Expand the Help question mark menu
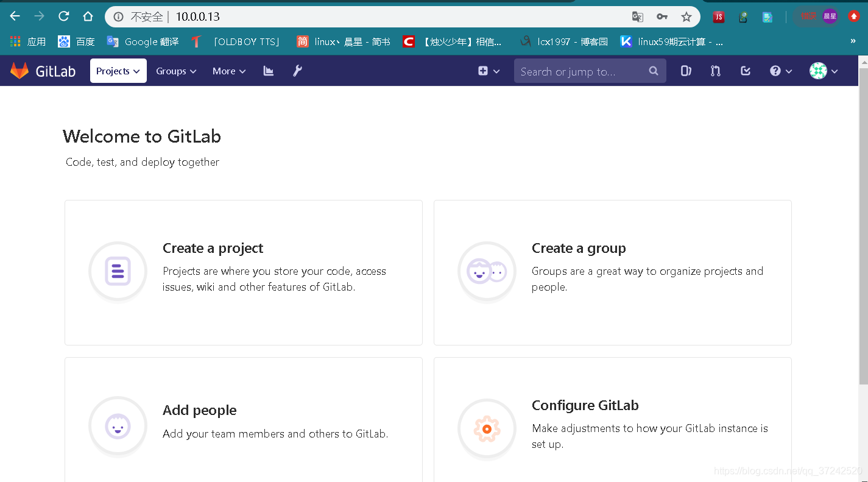Image resolution: width=868 pixels, height=482 pixels. tap(781, 71)
